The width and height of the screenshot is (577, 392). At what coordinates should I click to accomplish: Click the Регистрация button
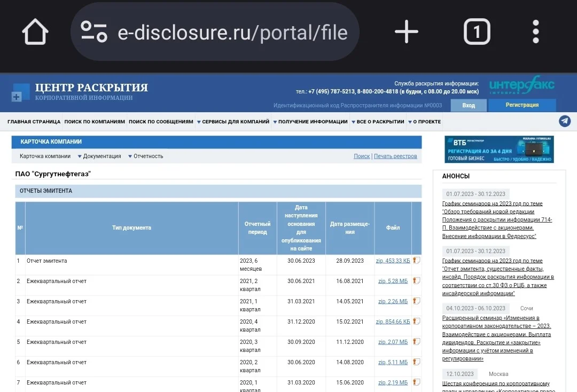(522, 105)
